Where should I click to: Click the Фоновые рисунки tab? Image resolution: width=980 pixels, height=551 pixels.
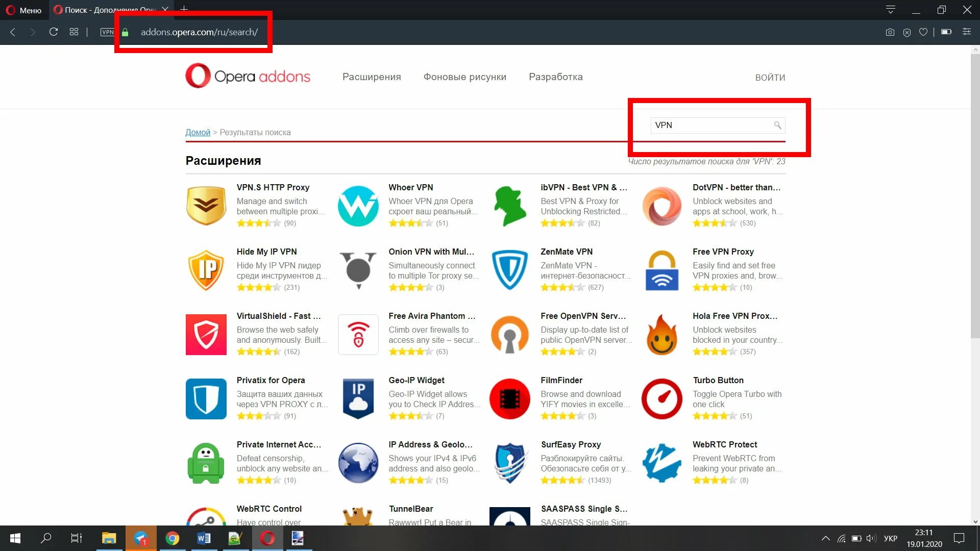click(464, 77)
